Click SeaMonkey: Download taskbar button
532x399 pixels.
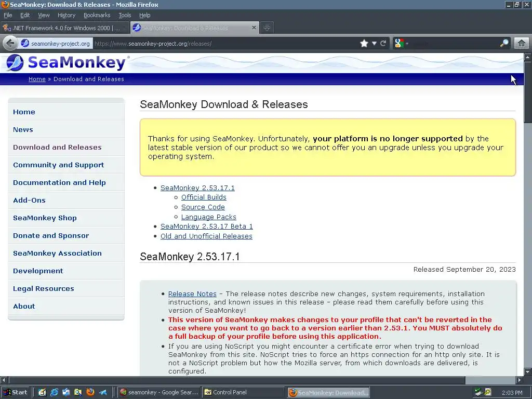coord(328,392)
